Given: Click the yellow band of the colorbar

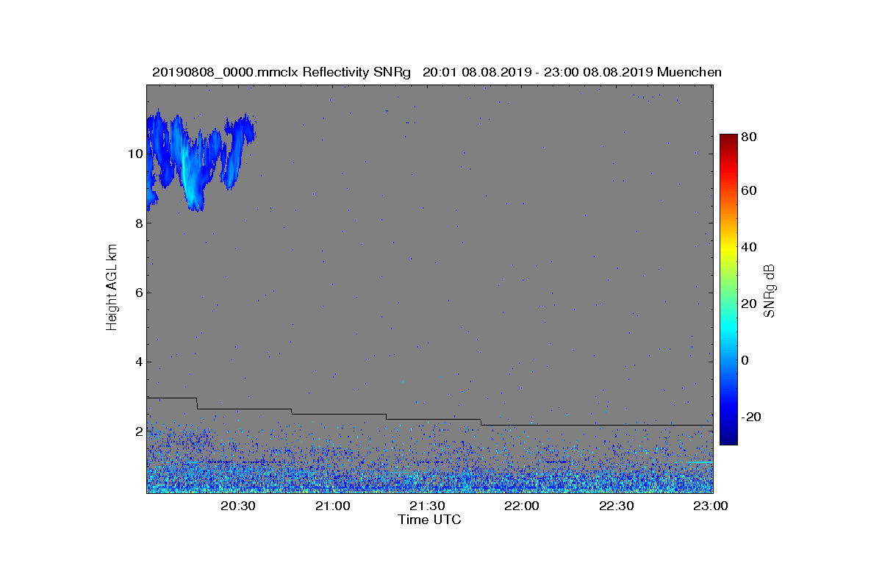Looking at the screenshot, I should pyautogui.click(x=728, y=250).
